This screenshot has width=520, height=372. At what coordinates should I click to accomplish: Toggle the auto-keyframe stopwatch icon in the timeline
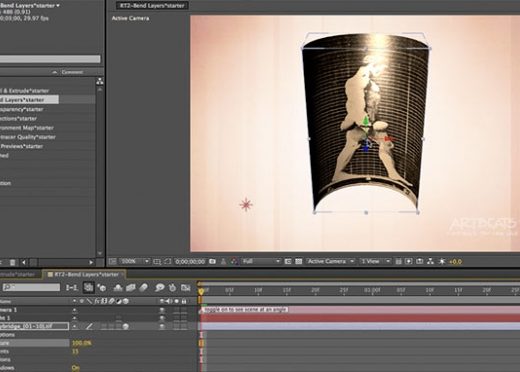tap(172, 287)
